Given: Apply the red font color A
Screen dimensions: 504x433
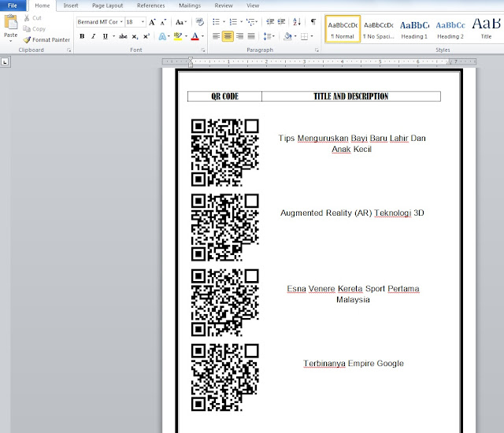Looking at the screenshot, I should pyautogui.click(x=195, y=36).
